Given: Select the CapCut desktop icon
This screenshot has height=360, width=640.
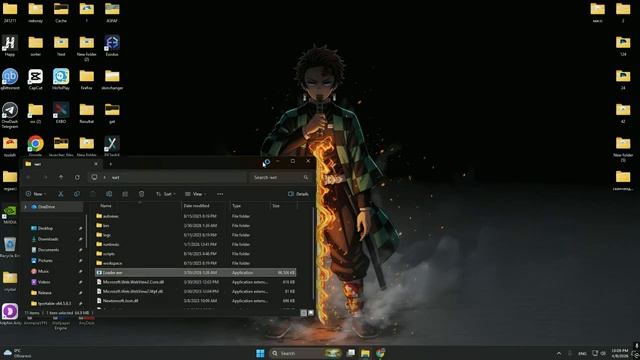Looking at the screenshot, I should coord(36,79).
